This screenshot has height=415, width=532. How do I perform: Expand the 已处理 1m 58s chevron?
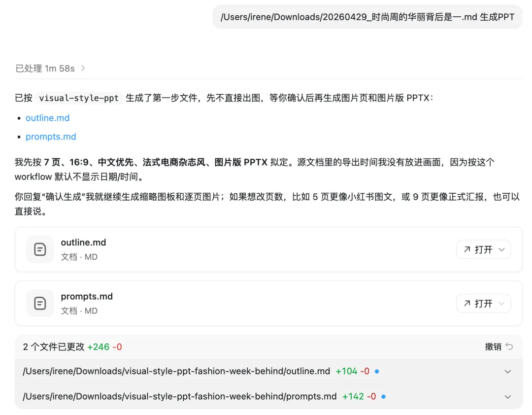click(83, 69)
